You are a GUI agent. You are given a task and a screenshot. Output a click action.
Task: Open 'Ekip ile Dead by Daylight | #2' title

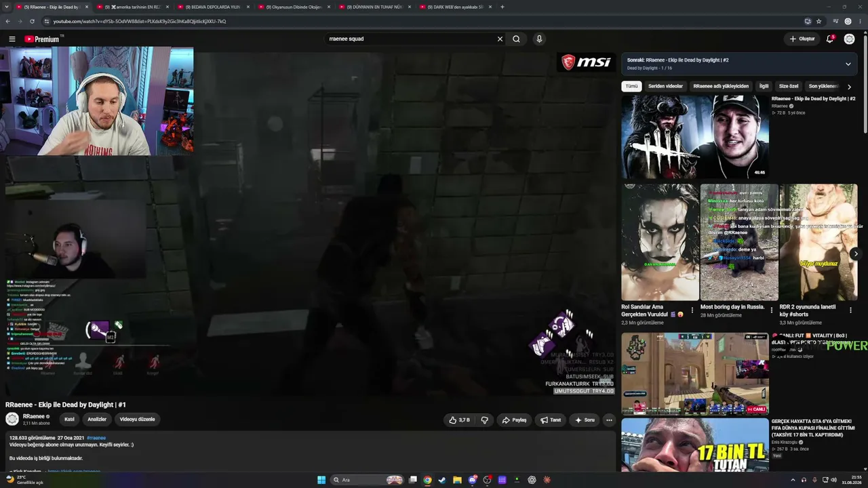[x=813, y=99]
